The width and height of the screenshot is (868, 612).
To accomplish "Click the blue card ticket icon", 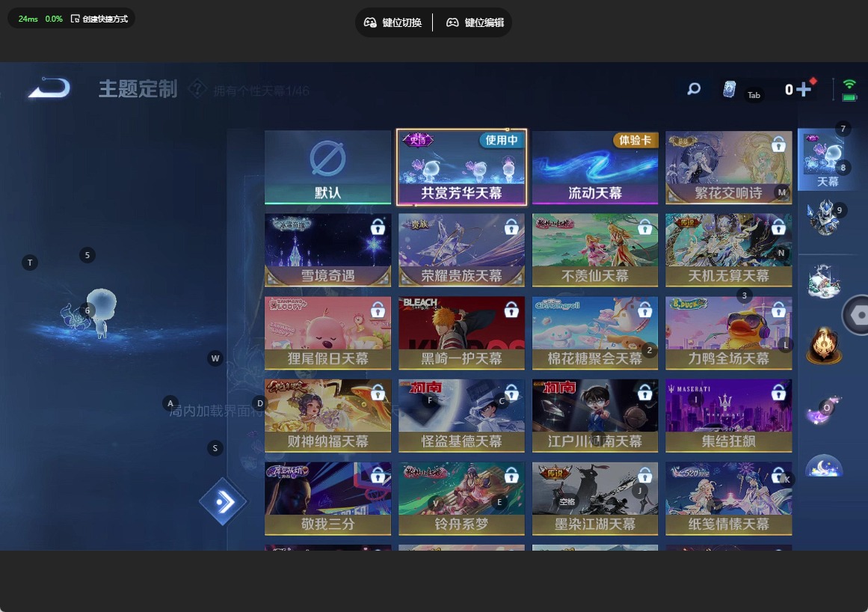I will pyautogui.click(x=730, y=88).
